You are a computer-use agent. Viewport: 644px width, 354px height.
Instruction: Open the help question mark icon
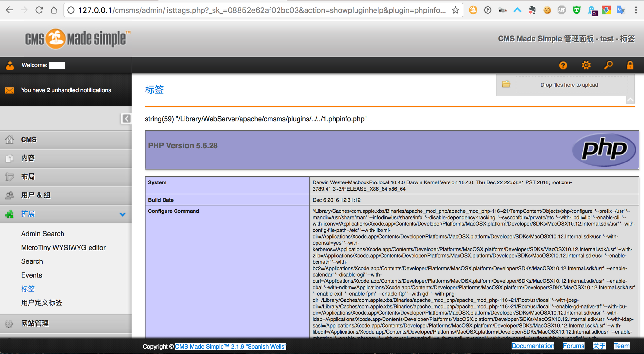(x=563, y=65)
